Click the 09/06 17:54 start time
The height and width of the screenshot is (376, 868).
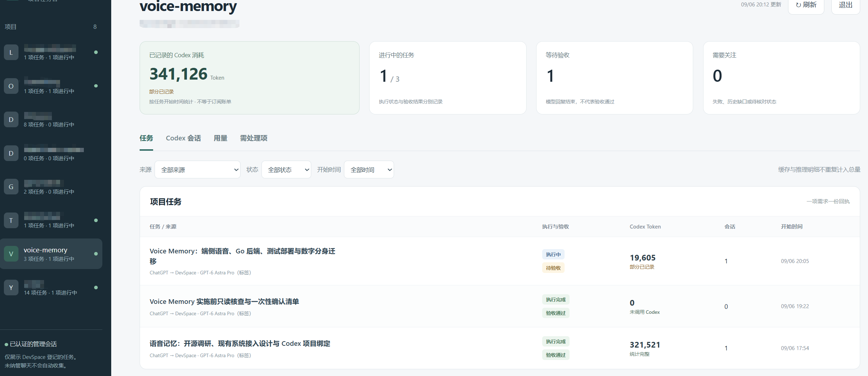(795, 348)
